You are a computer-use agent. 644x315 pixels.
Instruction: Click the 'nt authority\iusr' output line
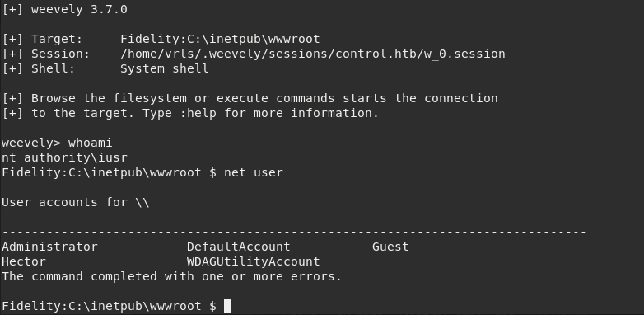click(64, 157)
